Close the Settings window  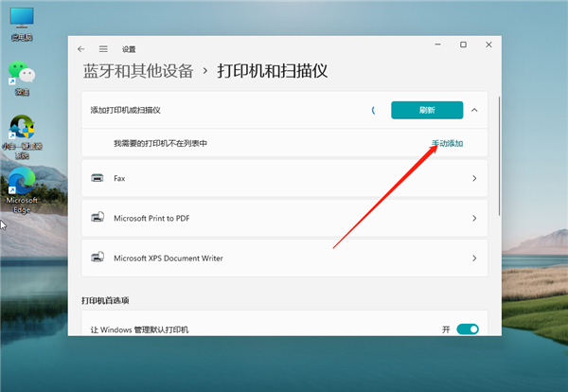tap(488, 45)
